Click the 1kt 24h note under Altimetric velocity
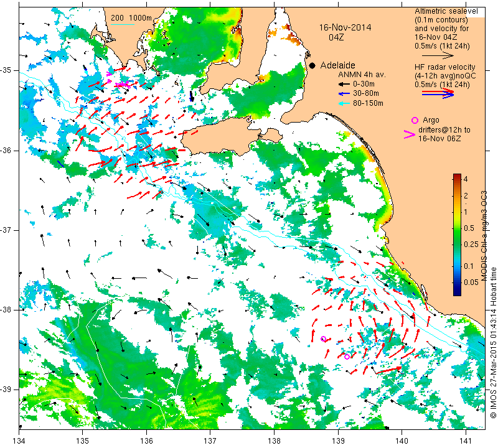 point(455,46)
